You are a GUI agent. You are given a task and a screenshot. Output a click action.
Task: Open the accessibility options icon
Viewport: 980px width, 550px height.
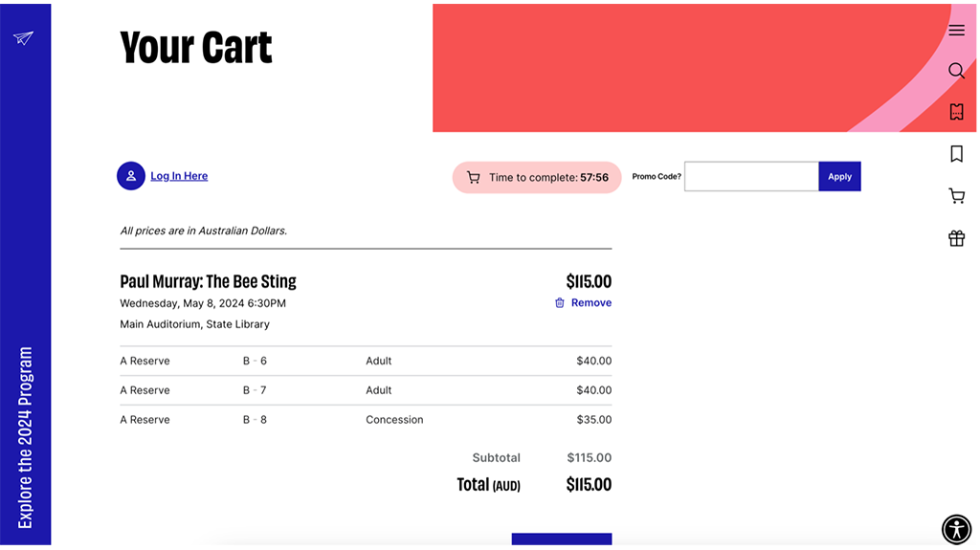(x=956, y=529)
